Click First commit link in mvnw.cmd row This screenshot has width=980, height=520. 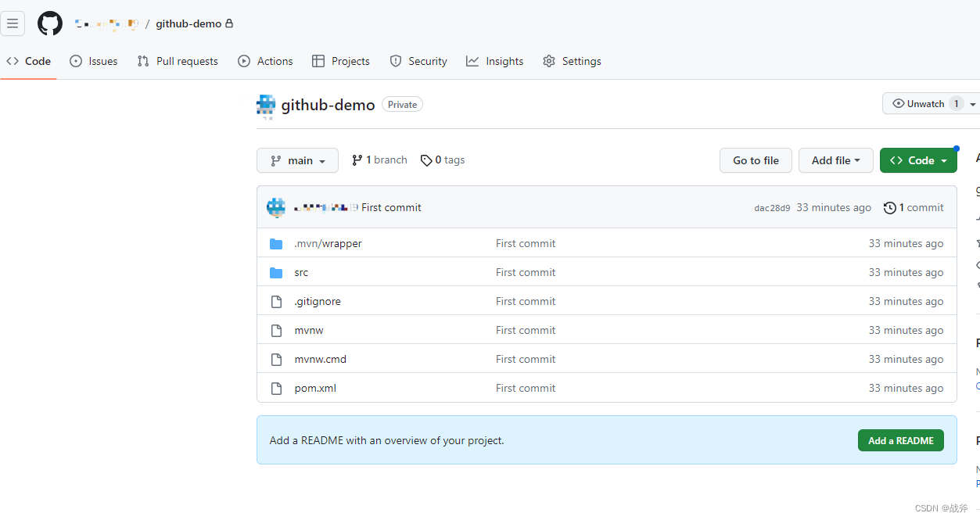[526, 359]
